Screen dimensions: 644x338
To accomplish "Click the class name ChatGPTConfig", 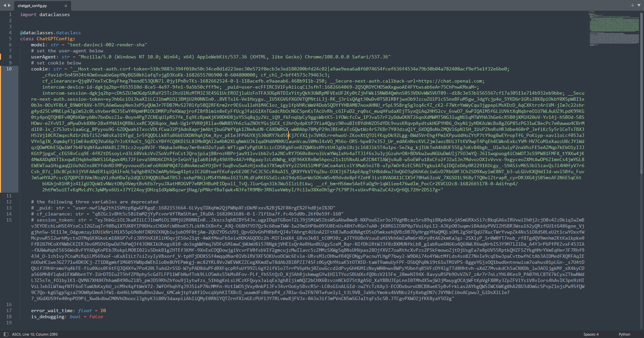I will pos(55,39).
